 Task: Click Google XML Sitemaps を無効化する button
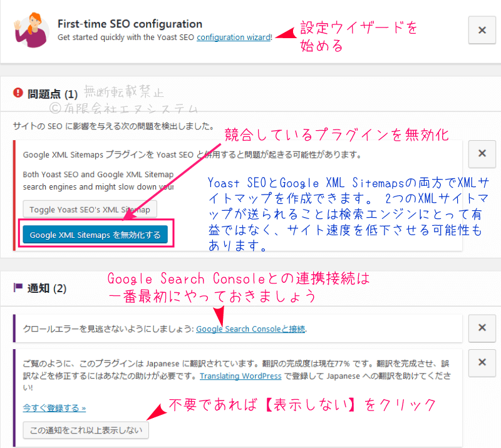pos(95,235)
